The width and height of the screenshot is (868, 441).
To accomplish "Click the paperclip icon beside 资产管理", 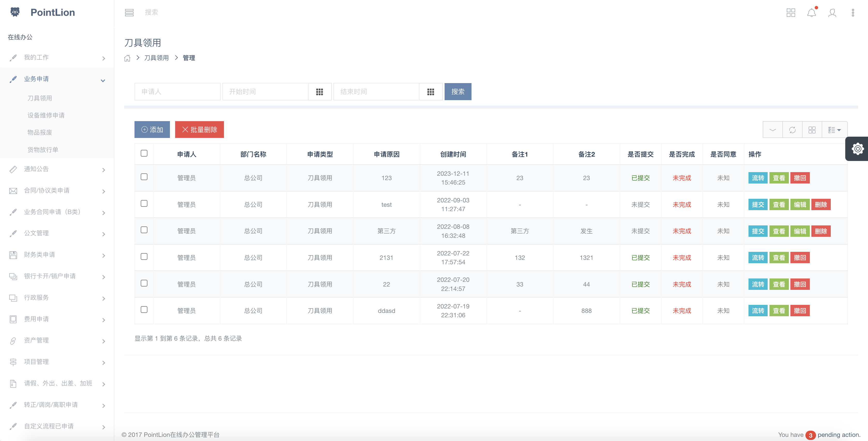I will (13, 341).
